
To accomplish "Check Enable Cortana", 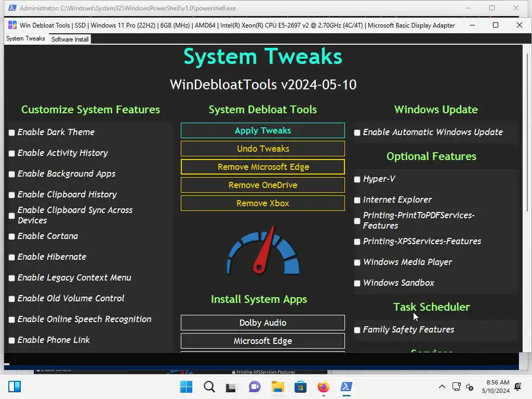I will pyautogui.click(x=11, y=236).
